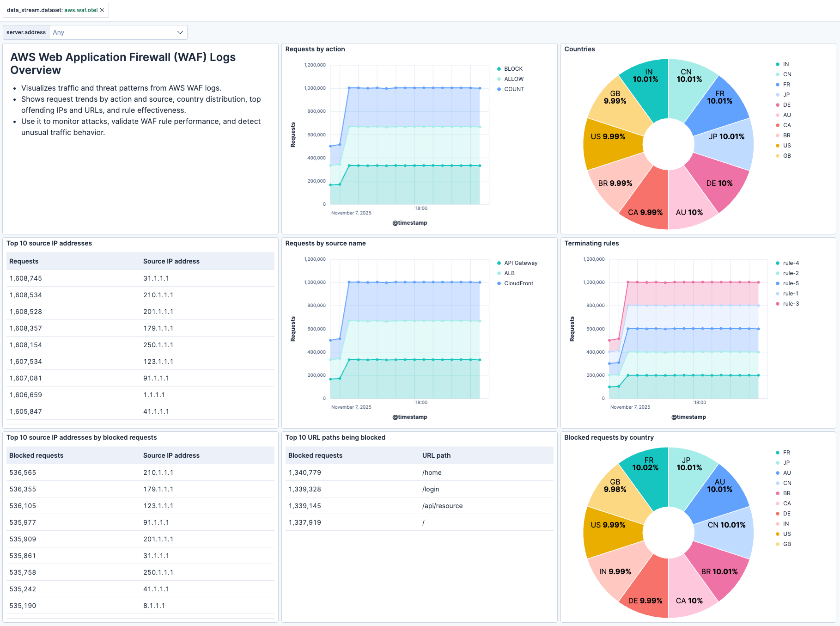Toggle the US entry in blocked requests legend

click(x=786, y=534)
